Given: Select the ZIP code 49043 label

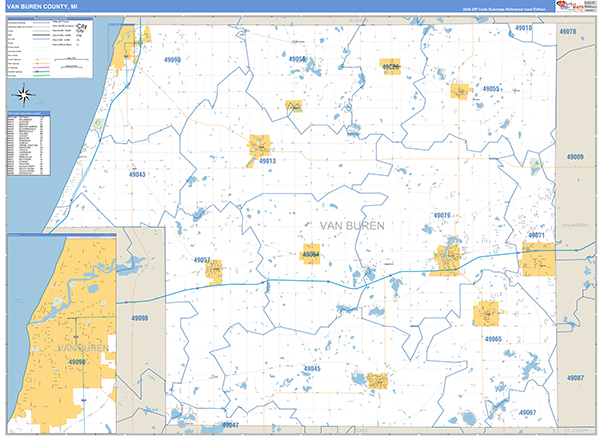Looking at the screenshot, I should [x=137, y=175].
